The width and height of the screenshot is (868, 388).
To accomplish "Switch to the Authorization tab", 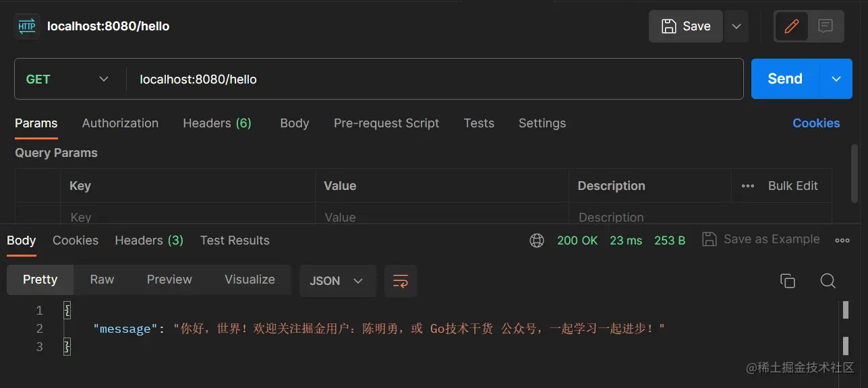I will click(x=120, y=123).
